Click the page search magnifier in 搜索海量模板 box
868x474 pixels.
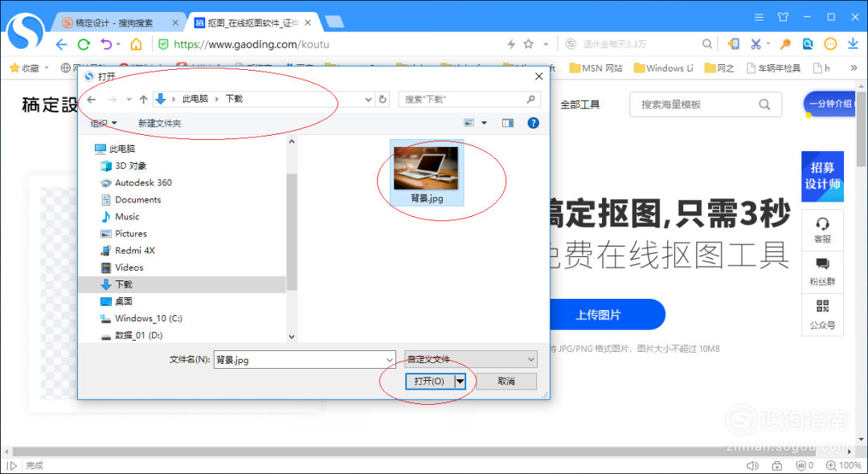pyautogui.click(x=764, y=104)
